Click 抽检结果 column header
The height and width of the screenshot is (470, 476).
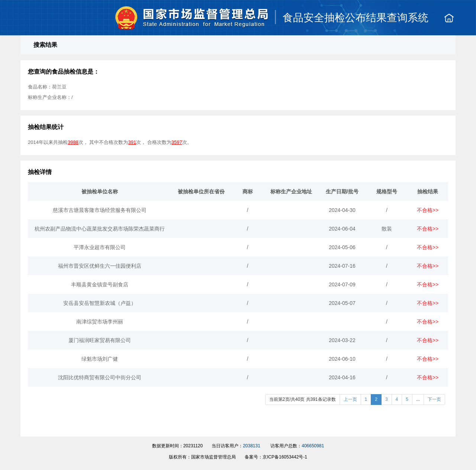coord(428,191)
